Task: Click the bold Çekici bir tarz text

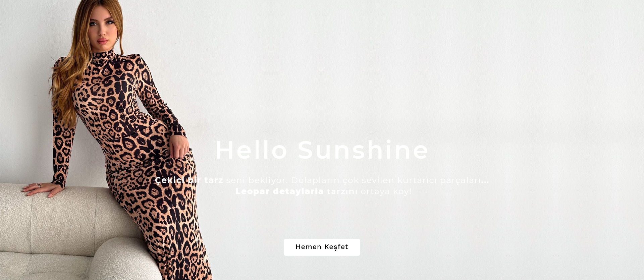Action: pyautogui.click(x=189, y=180)
